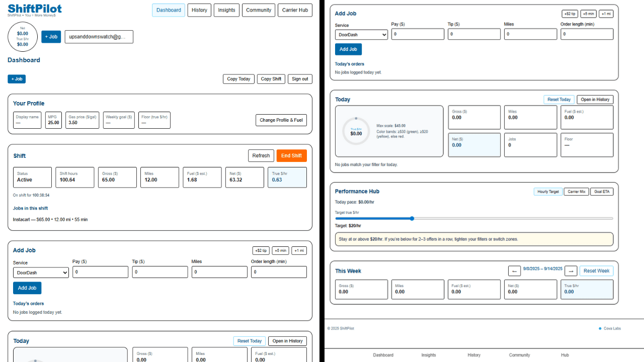Click +$2 tip shortcut in left pane

pos(261,250)
